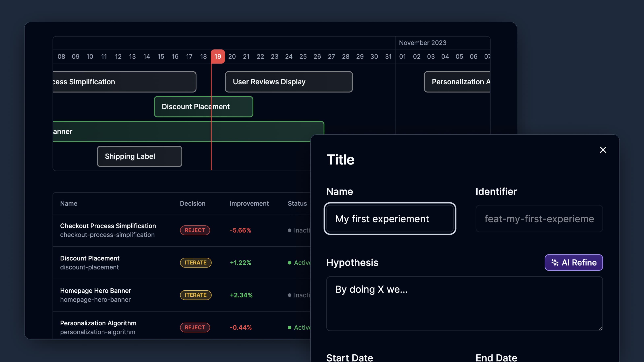This screenshot has width=644, height=362.
Task: Open the Shipping Label timeline bar
Action: 139,156
